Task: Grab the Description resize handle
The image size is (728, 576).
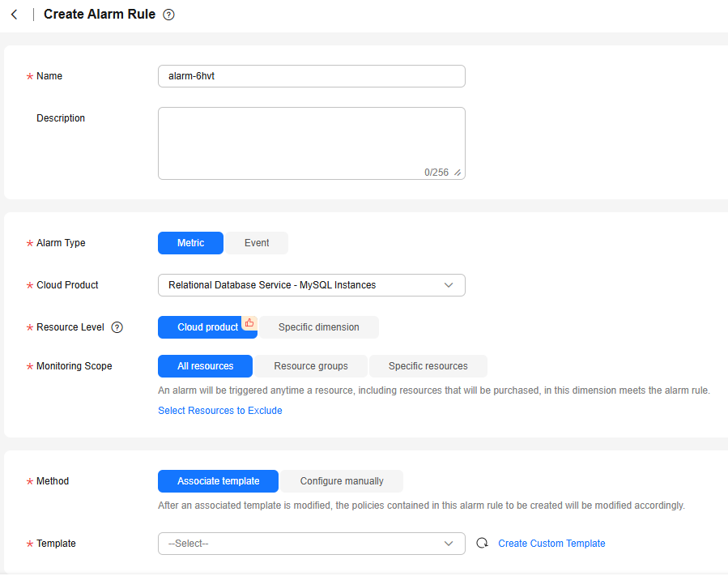Action: pyautogui.click(x=458, y=173)
